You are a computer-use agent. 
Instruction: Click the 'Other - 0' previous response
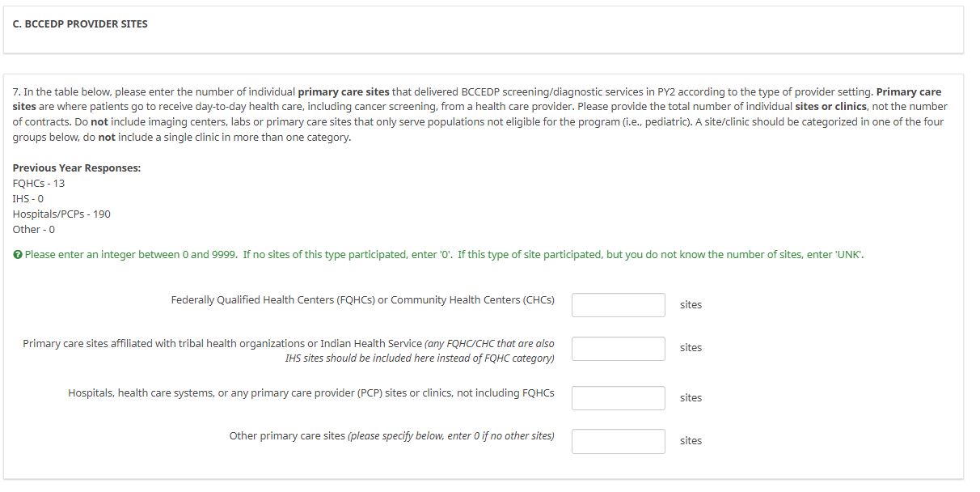tap(34, 230)
